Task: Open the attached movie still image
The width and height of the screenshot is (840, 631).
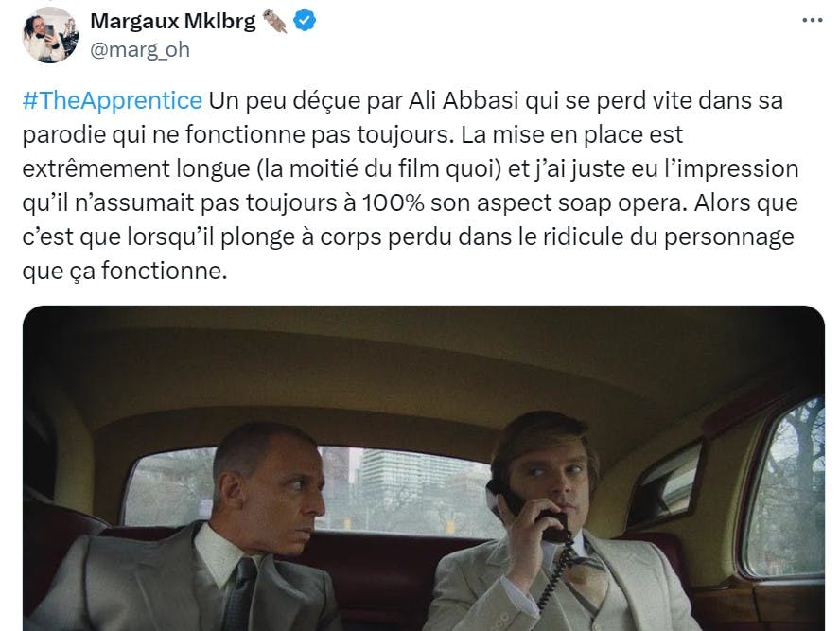Action: click(x=423, y=468)
